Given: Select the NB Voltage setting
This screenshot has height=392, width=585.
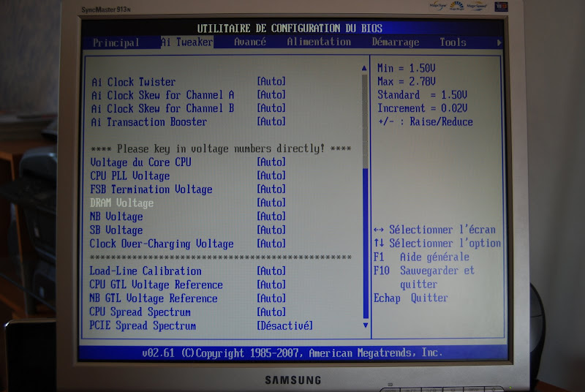Looking at the screenshot, I should coord(117,216).
